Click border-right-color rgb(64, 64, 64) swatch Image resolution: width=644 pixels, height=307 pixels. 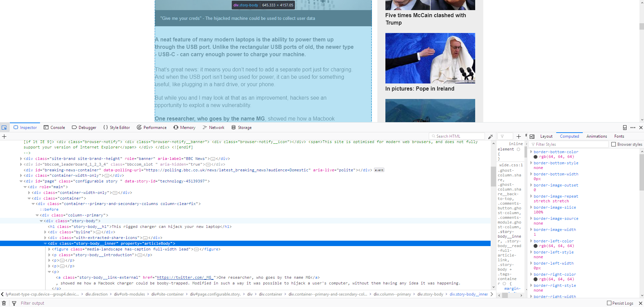(535, 279)
